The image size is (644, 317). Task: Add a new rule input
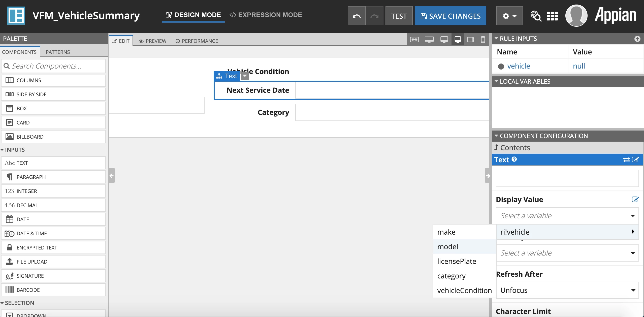pyautogui.click(x=637, y=39)
